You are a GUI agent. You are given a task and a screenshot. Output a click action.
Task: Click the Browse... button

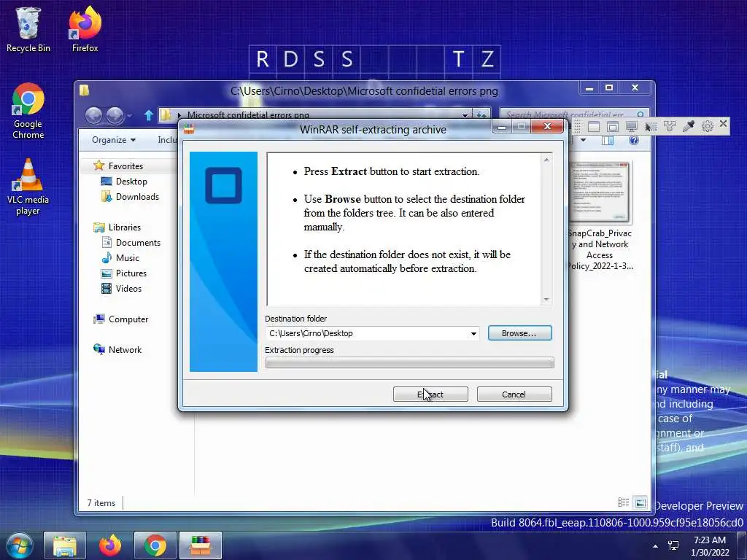click(x=519, y=333)
